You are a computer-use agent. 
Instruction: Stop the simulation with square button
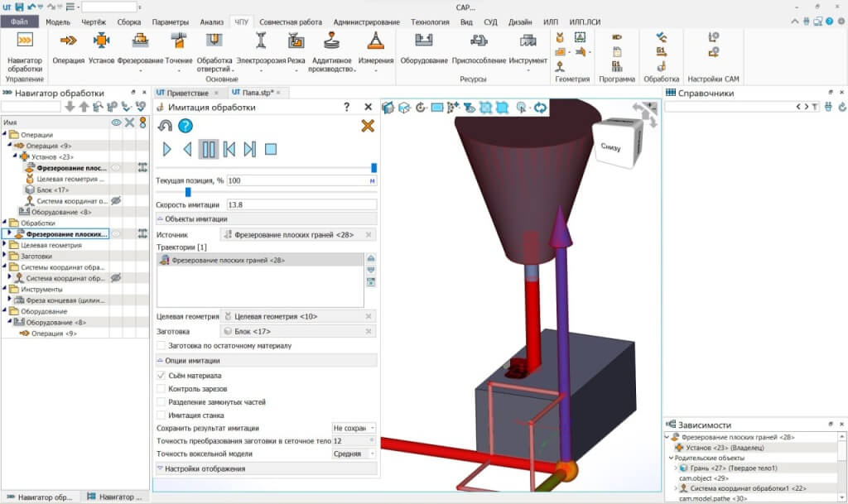[270, 149]
